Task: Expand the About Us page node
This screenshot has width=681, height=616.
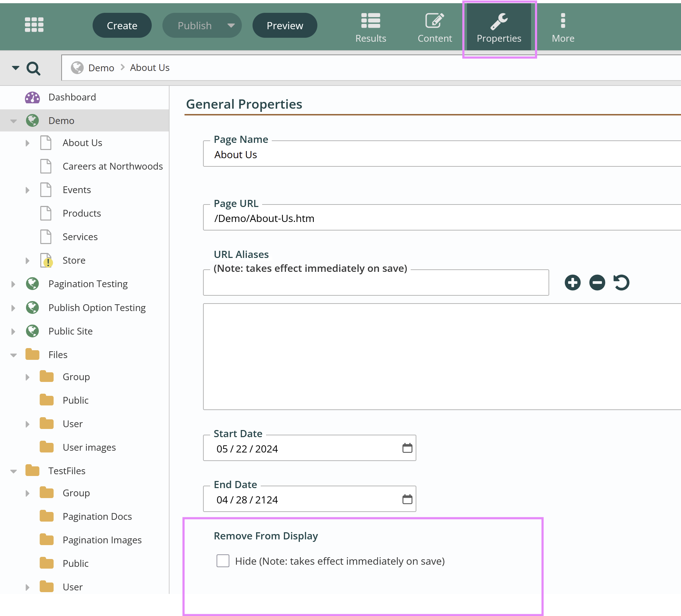Action: point(27,143)
